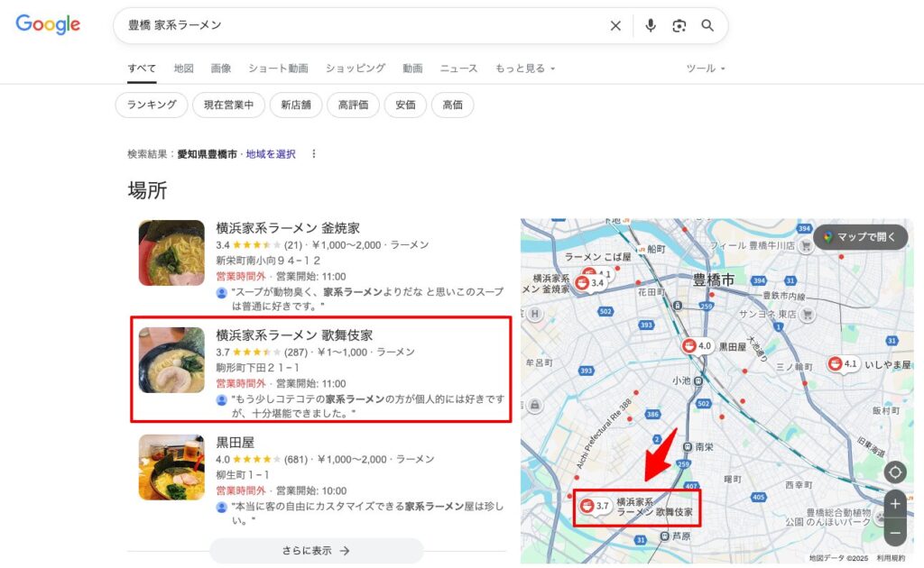Click the 芦原 station marker on the map
Image resolution: width=924 pixels, height=568 pixels.
665,536
